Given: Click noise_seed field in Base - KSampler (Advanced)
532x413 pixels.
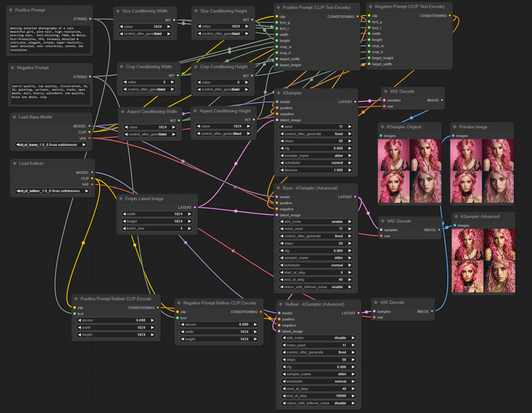Looking at the screenshot, I should (316, 229).
